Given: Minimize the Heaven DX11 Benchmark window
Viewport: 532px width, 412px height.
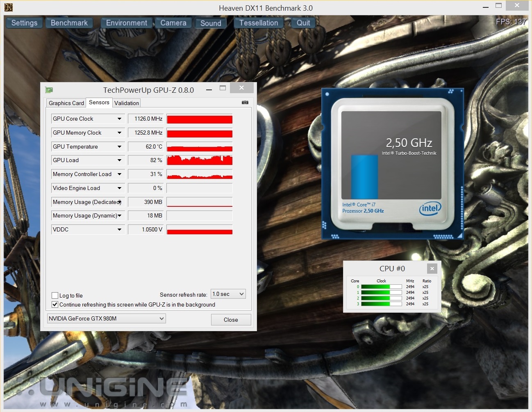Looking at the screenshot, I should tap(485, 7).
